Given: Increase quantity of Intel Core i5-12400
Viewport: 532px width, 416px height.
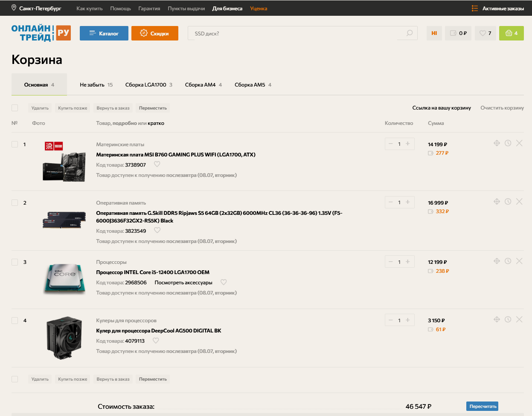Looking at the screenshot, I should pos(407,262).
